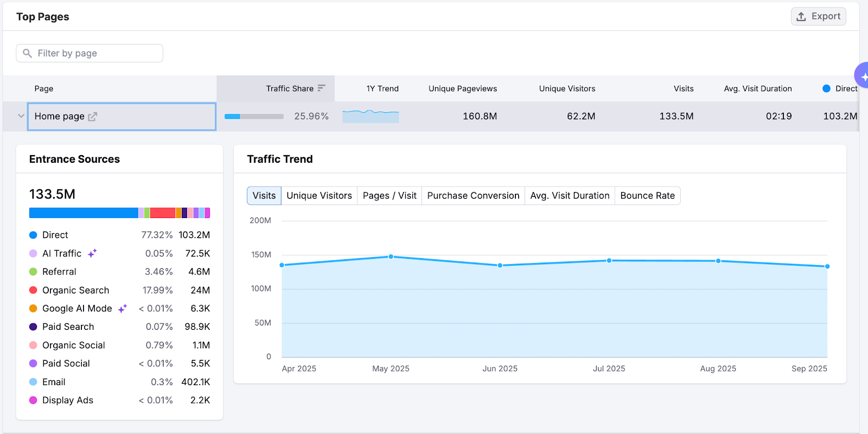Sort by the Unique Pageviews column
Screen dimensions: 868x434
[x=462, y=88]
